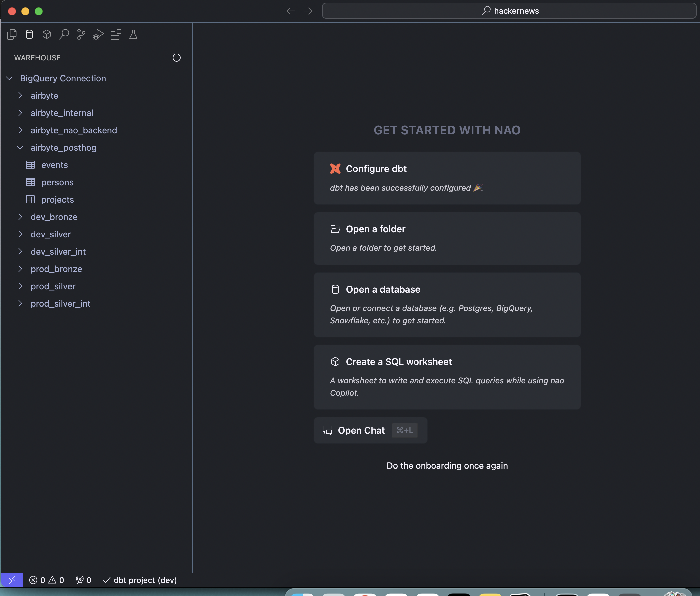700x596 pixels.
Task: Expand the dev_silver dataset
Action: [x=20, y=234]
